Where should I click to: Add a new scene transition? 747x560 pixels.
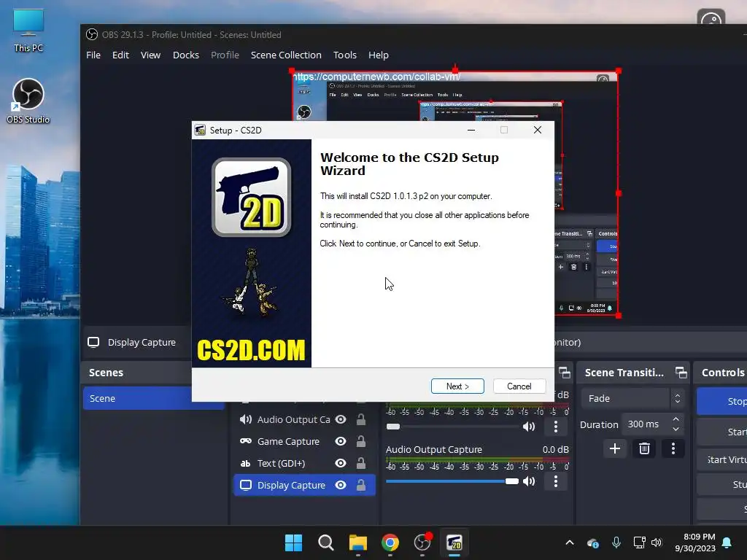(615, 448)
